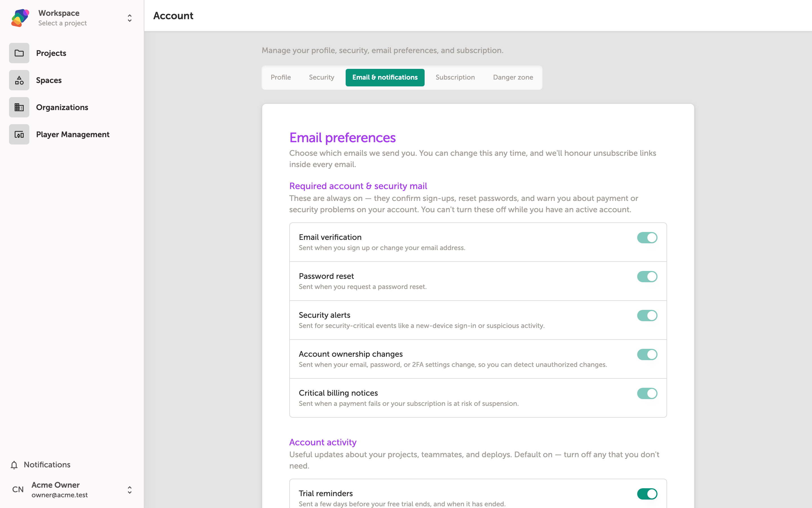Screen dimensions: 812x508
Task: Click the colorful workspace logo icon
Action: (x=20, y=18)
